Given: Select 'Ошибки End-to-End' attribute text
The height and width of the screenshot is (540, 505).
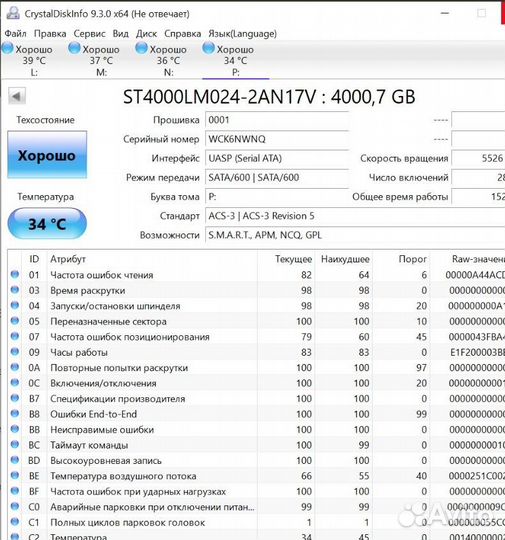Looking at the screenshot, I should pyautogui.click(x=93, y=414).
